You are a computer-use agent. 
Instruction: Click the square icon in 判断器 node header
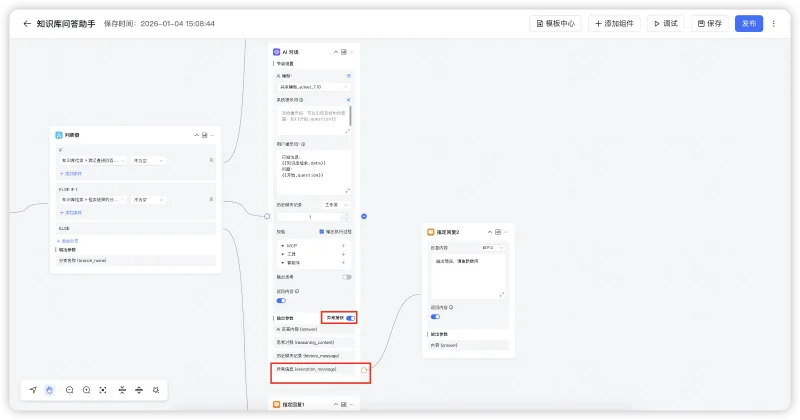point(205,135)
